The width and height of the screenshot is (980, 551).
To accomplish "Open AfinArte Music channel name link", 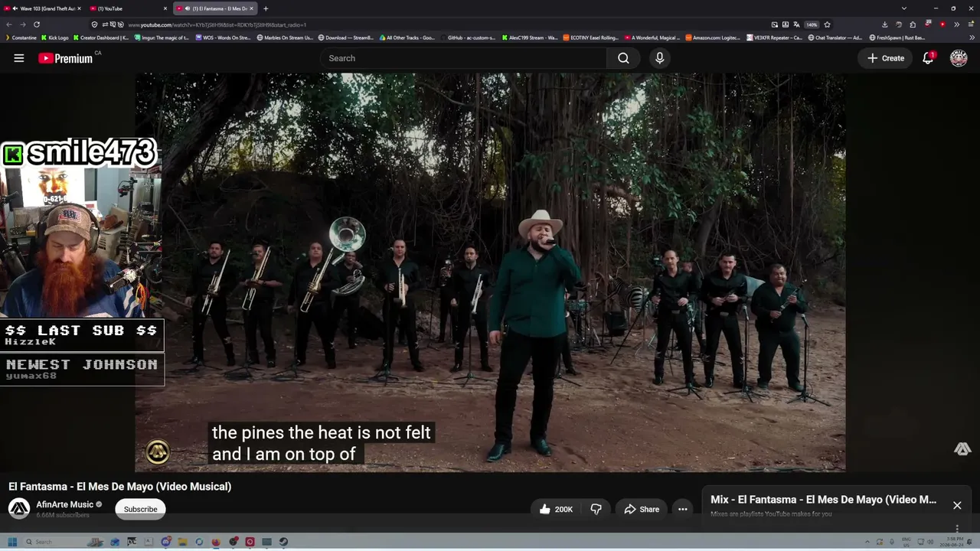I will [x=64, y=504].
